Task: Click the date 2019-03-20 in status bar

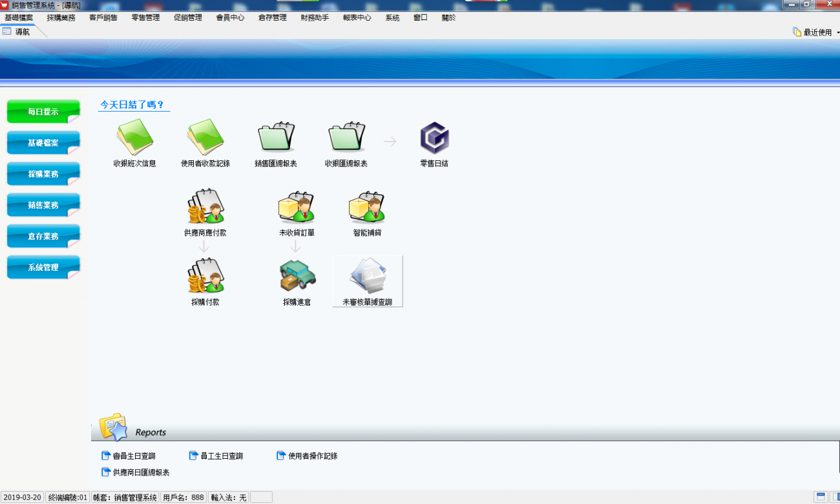Action: pos(23,498)
